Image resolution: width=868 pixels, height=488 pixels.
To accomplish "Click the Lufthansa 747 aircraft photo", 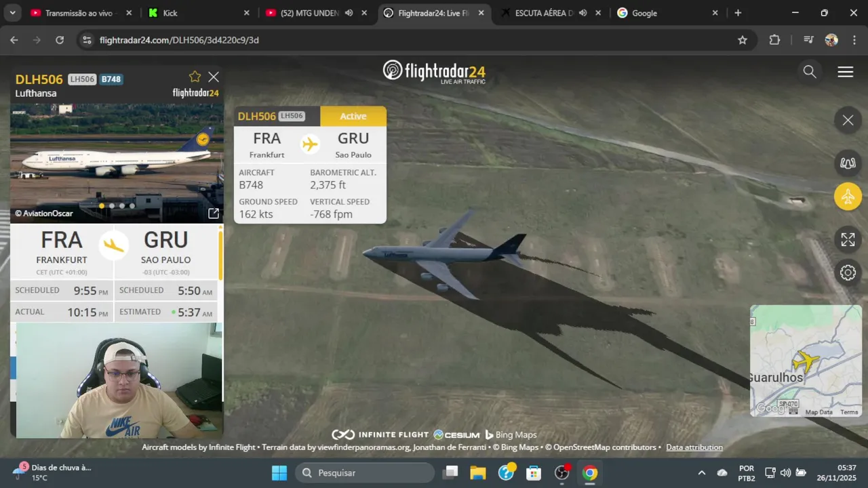I will tap(117, 163).
